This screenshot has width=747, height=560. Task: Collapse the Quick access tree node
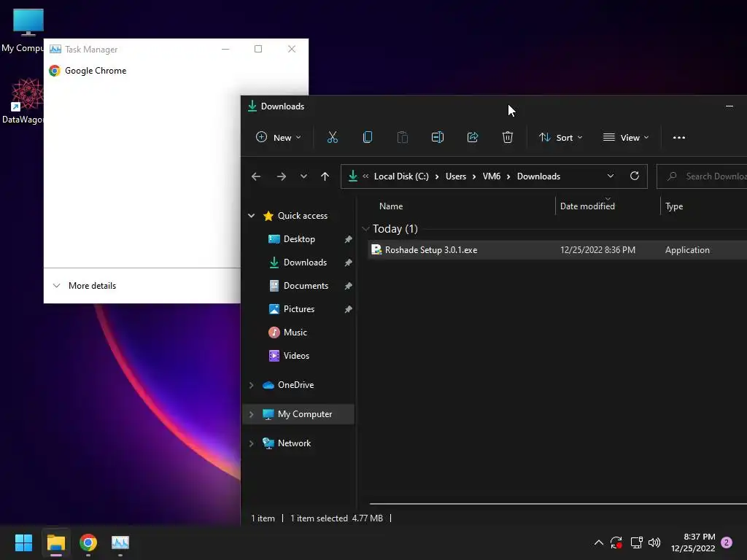click(x=251, y=216)
